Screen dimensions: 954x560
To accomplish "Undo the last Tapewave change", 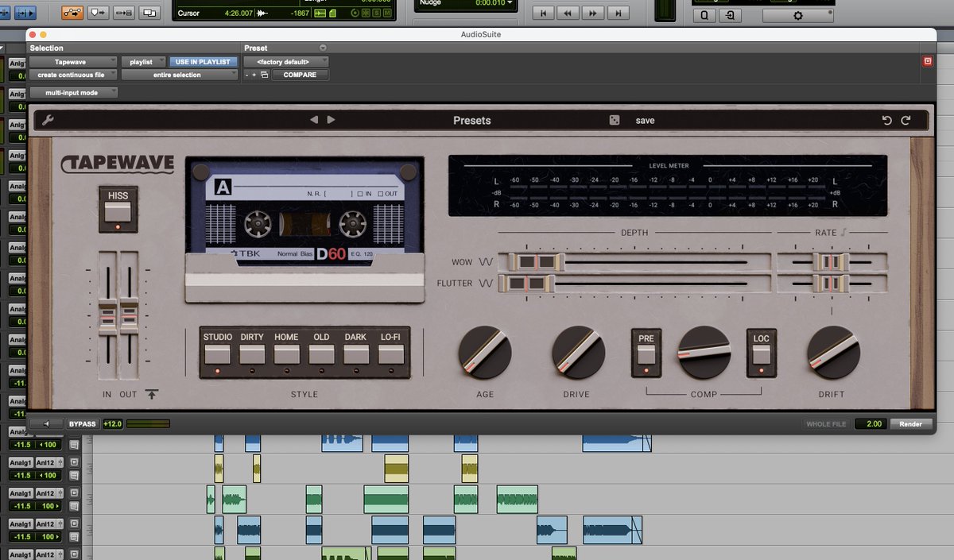I will [x=887, y=121].
